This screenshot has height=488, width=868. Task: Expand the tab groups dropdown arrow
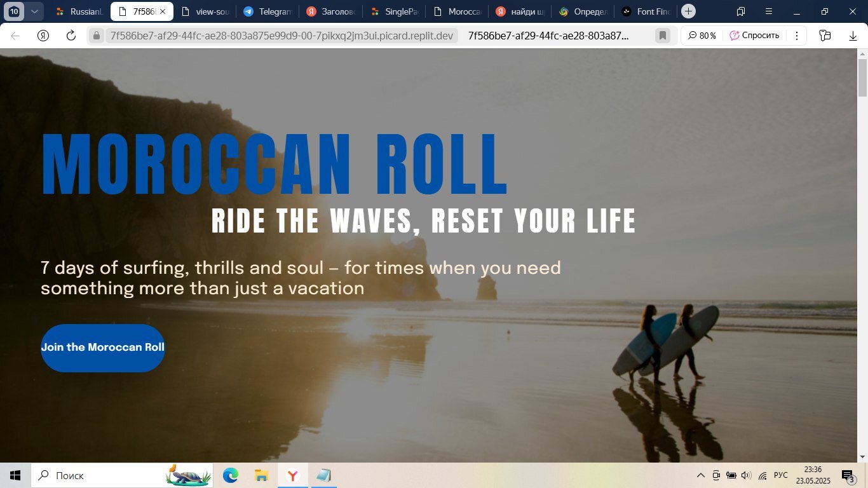[34, 11]
